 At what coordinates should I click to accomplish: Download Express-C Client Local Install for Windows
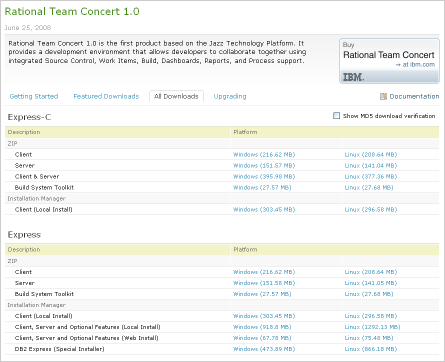pyautogui.click(x=264, y=210)
